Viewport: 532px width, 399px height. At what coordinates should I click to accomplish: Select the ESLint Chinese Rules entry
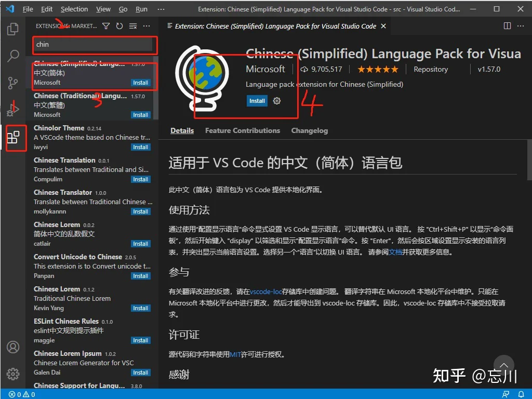point(92,331)
